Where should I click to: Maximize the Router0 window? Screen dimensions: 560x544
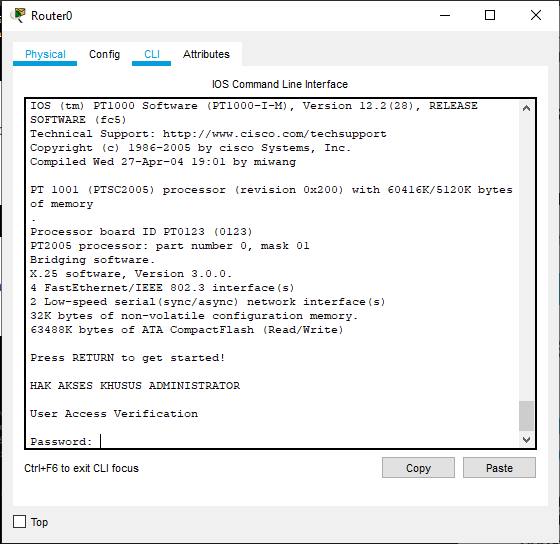(x=490, y=15)
